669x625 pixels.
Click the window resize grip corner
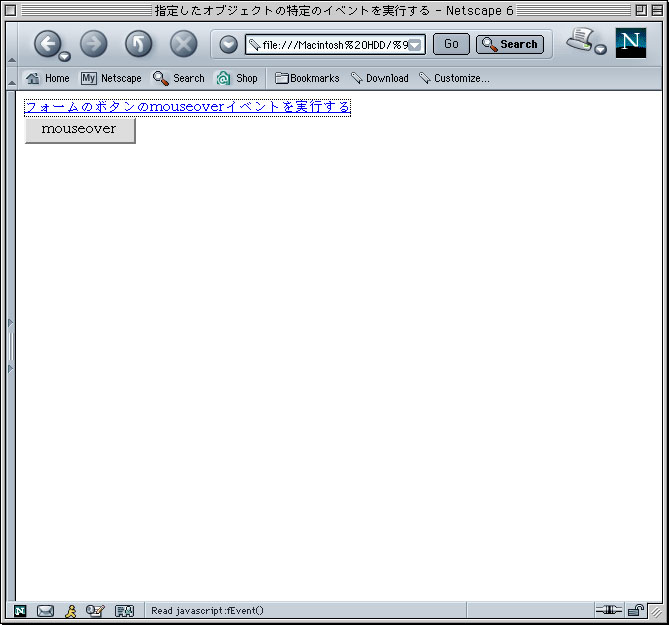(656, 613)
